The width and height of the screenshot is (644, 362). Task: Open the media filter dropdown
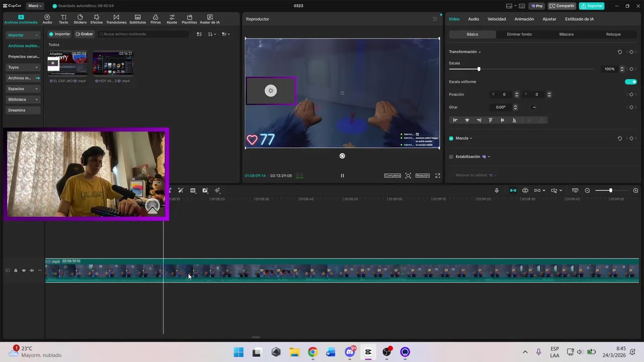226,34
